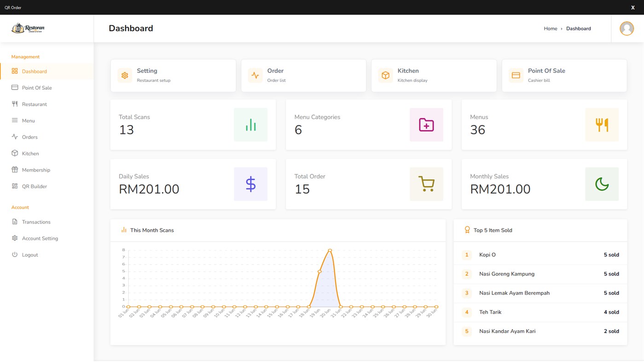Click the chart peak point at 20 Jun

pyautogui.click(x=330, y=250)
